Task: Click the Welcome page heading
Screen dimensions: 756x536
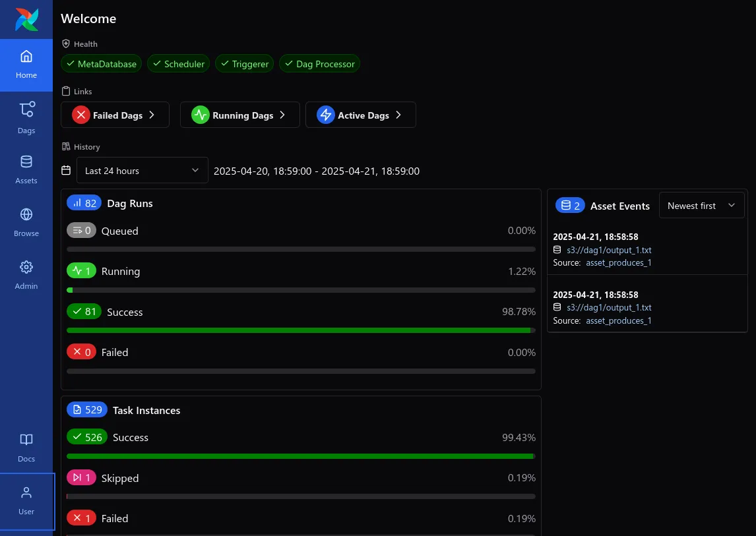Action: coord(88,19)
